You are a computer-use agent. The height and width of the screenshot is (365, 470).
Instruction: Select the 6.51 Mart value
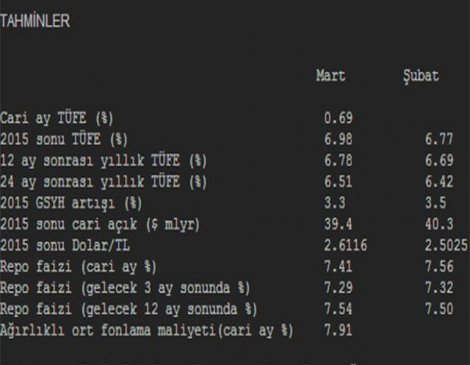(x=338, y=182)
